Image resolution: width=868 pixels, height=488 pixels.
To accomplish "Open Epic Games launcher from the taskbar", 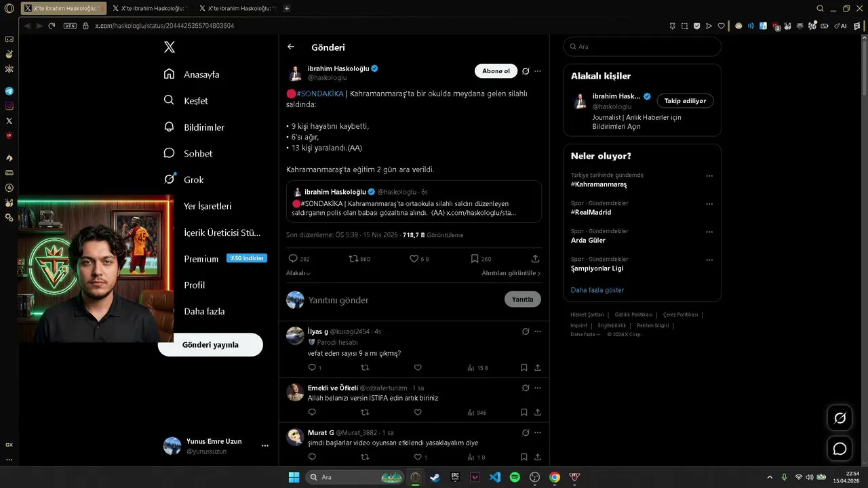I will pyautogui.click(x=455, y=477).
